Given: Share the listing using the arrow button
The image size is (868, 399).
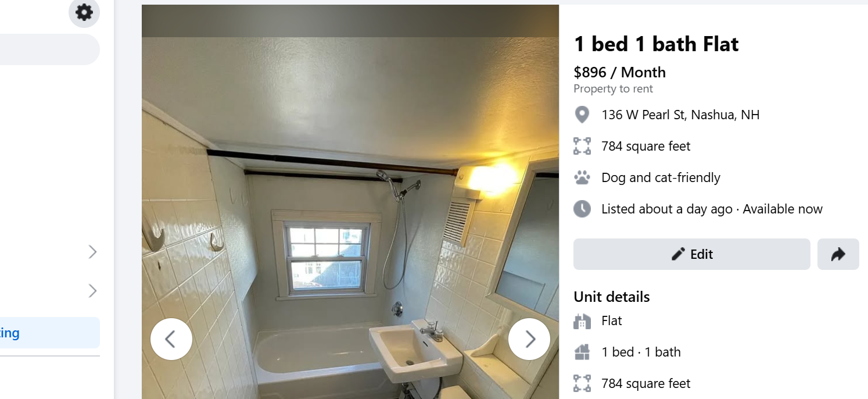Looking at the screenshot, I should click(838, 254).
